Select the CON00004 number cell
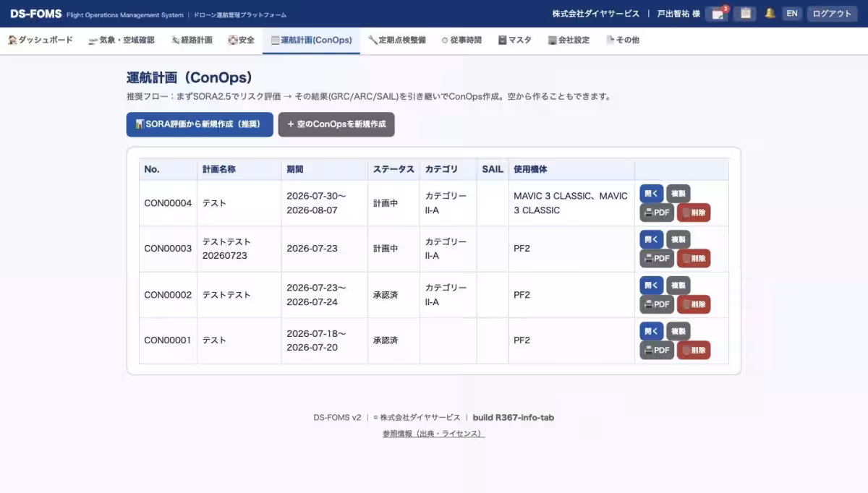 click(168, 203)
